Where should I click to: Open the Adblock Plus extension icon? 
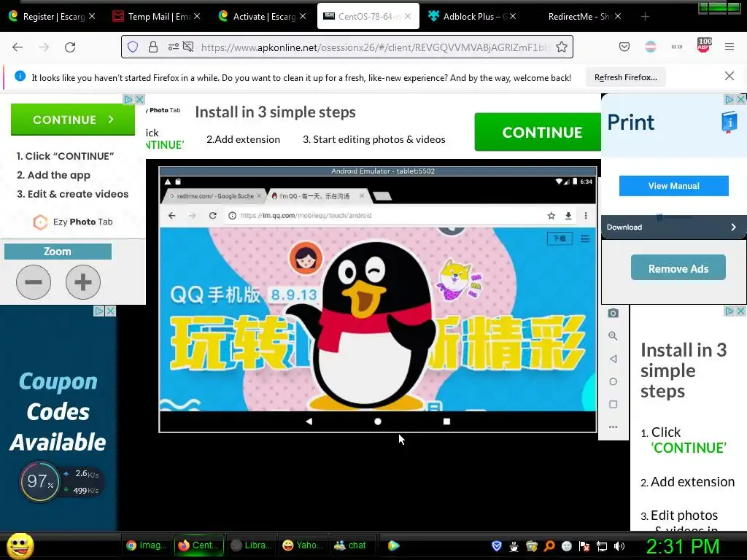704,46
